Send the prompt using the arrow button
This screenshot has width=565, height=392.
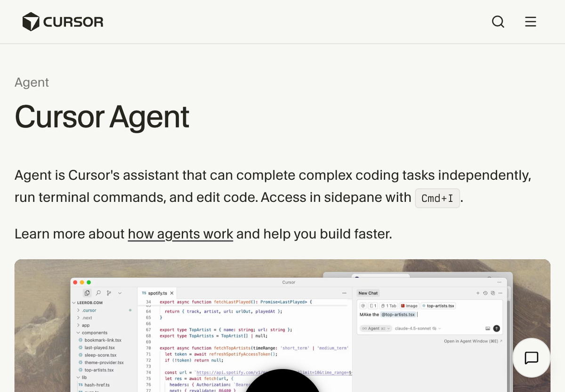[x=497, y=328]
